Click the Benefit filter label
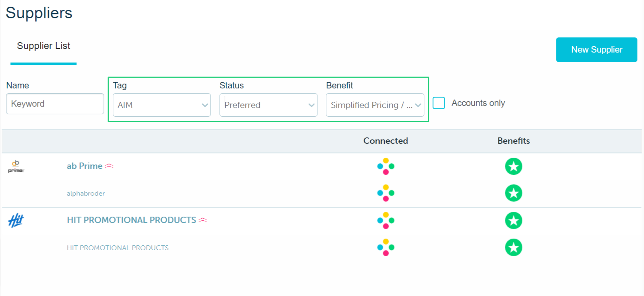The height and width of the screenshot is (296, 644). point(340,85)
